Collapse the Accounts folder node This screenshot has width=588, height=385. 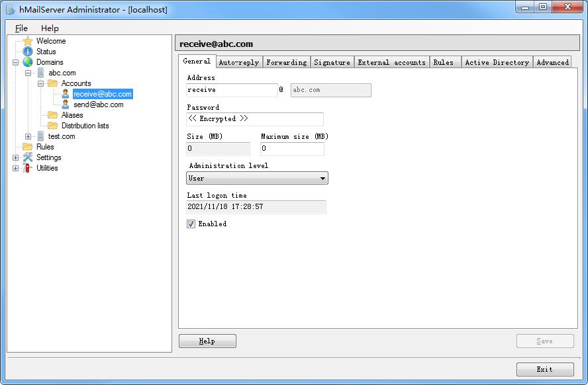tap(40, 83)
